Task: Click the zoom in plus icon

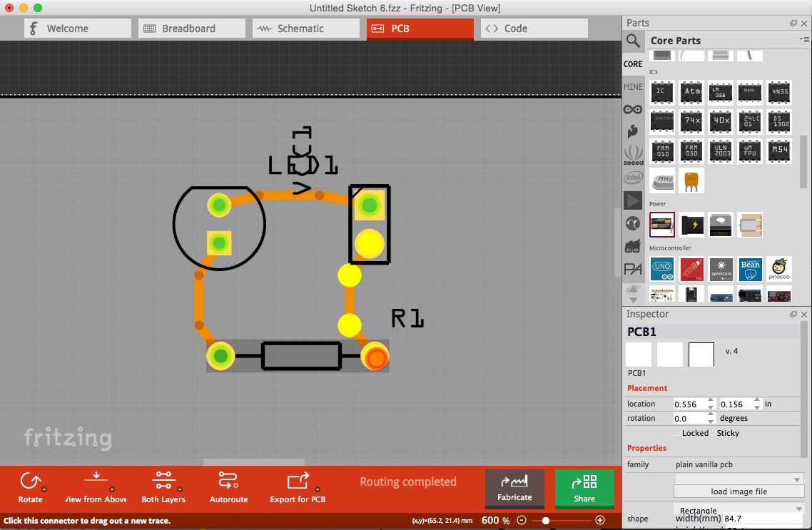Action: [x=599, y=520]
